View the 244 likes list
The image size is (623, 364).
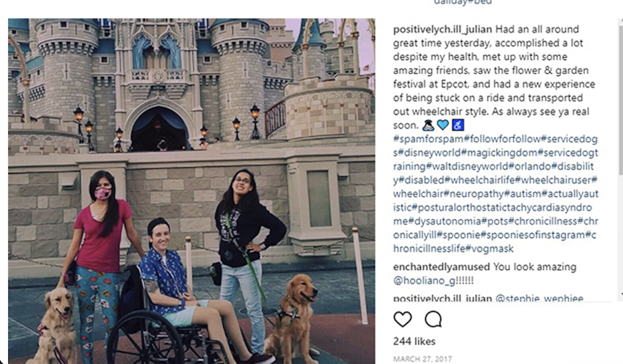coord(414,341)
